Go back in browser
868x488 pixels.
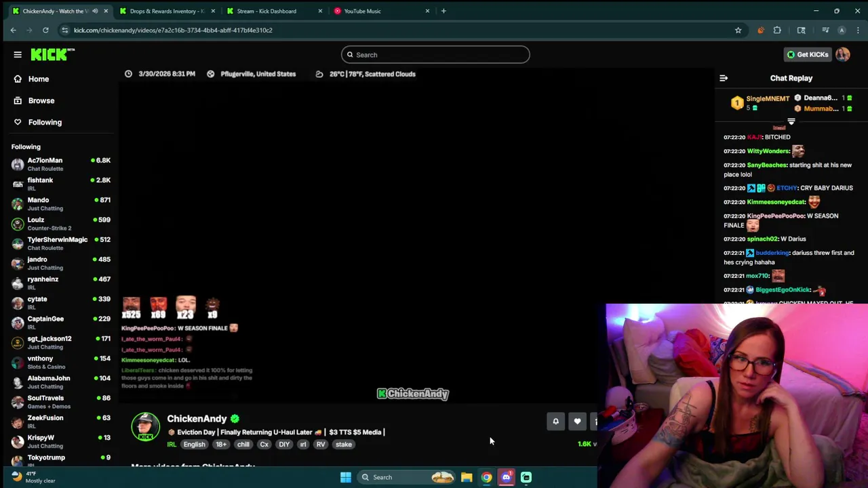point(13,30)
